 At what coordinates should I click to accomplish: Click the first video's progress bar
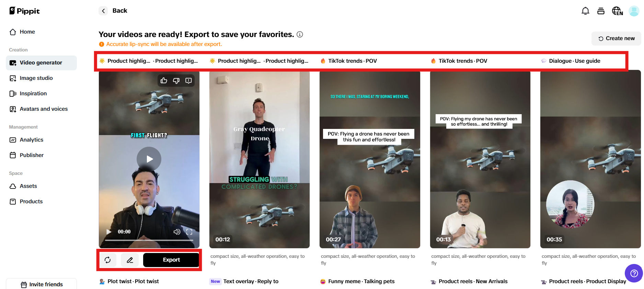pyautogui.click(x=149, y=240)
